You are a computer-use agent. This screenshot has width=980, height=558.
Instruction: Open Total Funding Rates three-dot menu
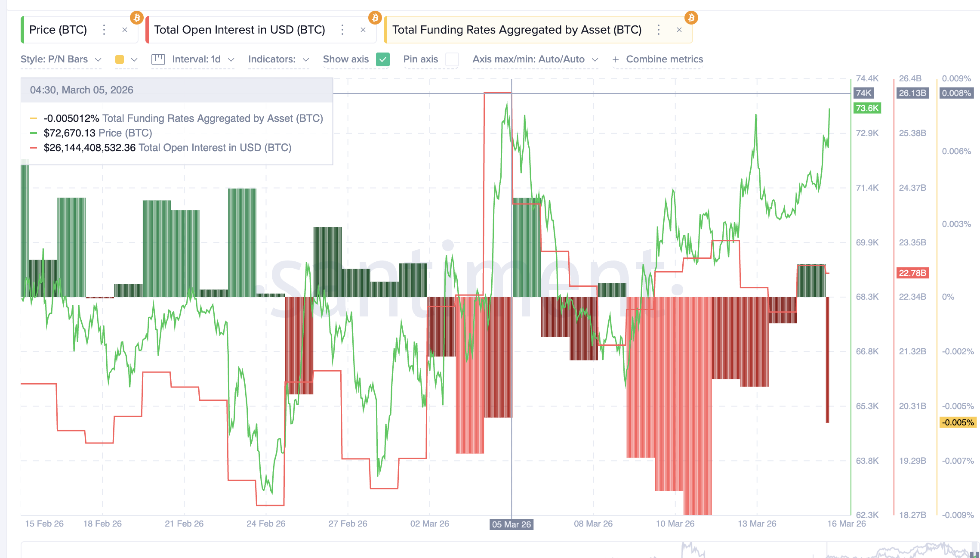(x=658, y=30)
